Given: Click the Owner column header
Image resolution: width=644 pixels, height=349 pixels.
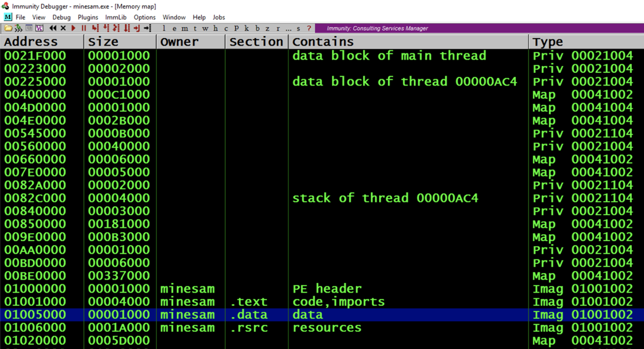Looking at the screenshot, I should click(x=191, y=42).
